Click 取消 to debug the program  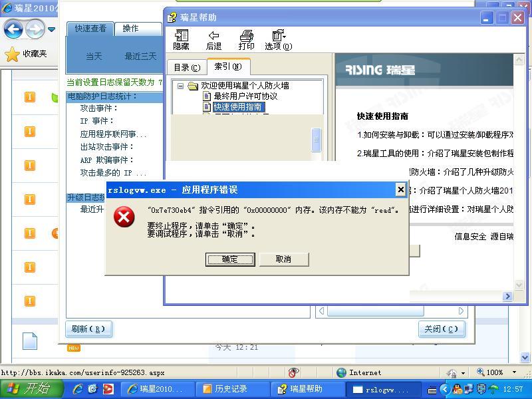click(284, 259)
